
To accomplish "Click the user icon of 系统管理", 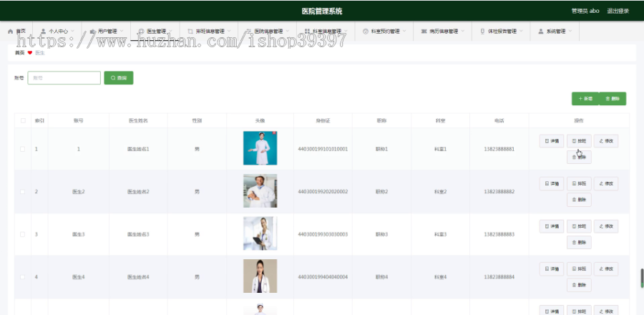I will point(540,31).
